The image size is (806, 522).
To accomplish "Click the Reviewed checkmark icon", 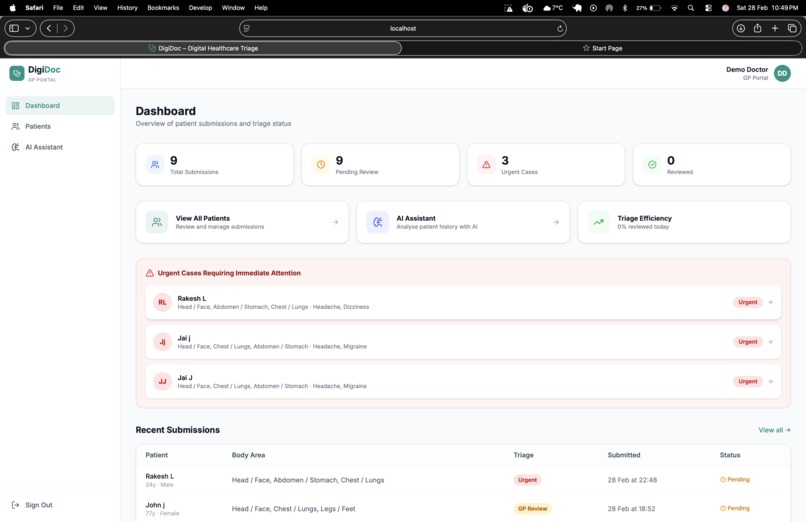I will (x=652, y=165).
